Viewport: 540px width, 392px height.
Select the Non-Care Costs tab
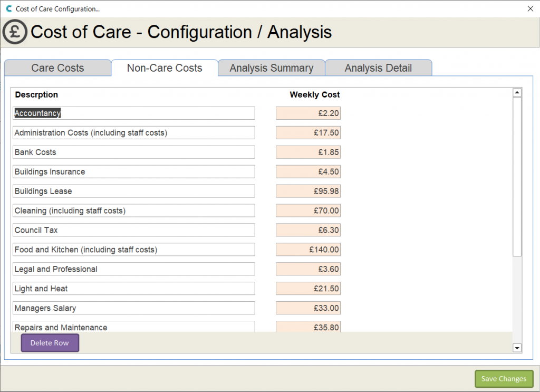(165, 68)
